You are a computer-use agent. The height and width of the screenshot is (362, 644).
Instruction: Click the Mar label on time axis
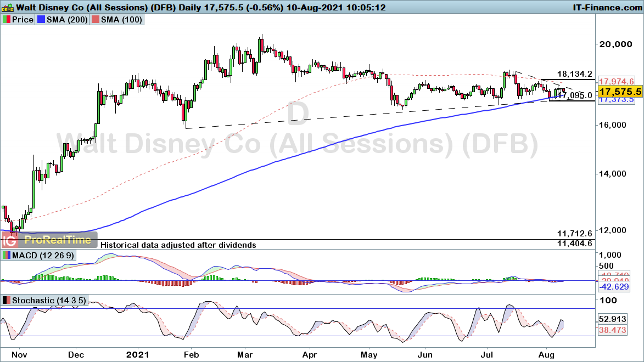245,355
